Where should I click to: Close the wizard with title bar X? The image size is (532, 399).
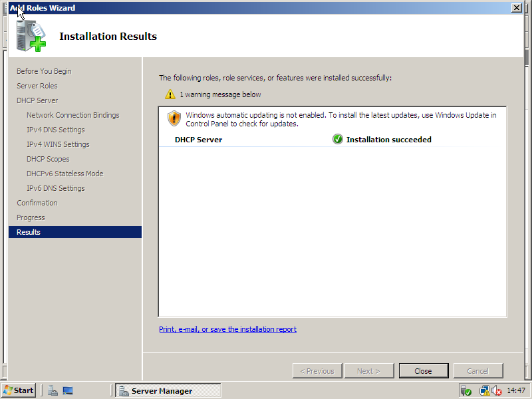(x=516, y=8)
